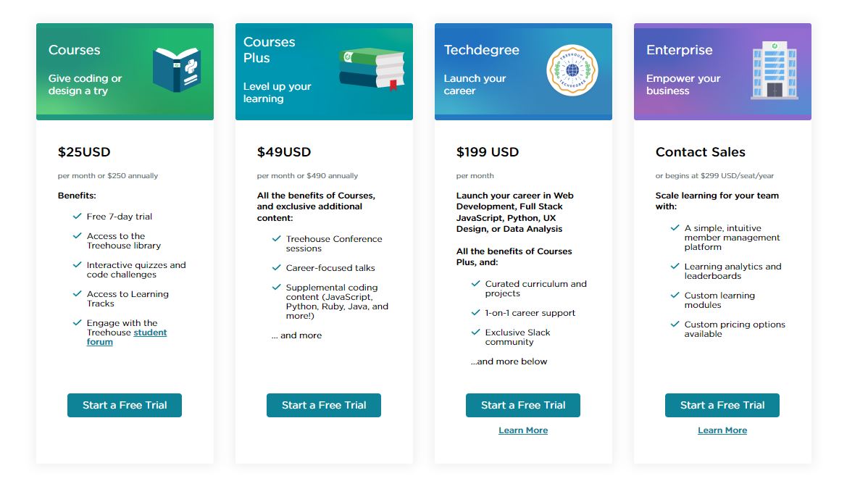The height and width of the screenshot is (489, 868).
Task: Click the open book Courses icon
Action: pos(177,70)
